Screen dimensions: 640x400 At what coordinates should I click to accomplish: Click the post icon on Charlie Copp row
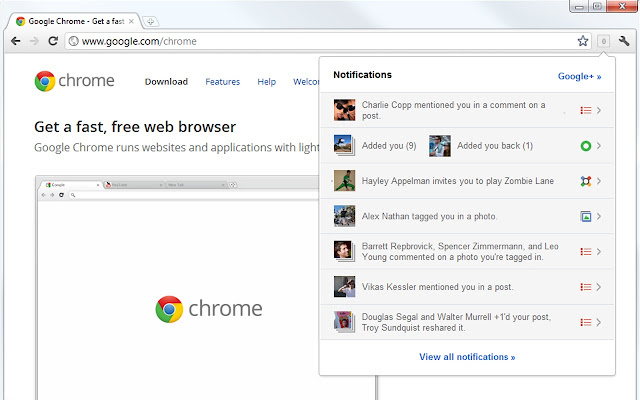click(x=586, y=110)
